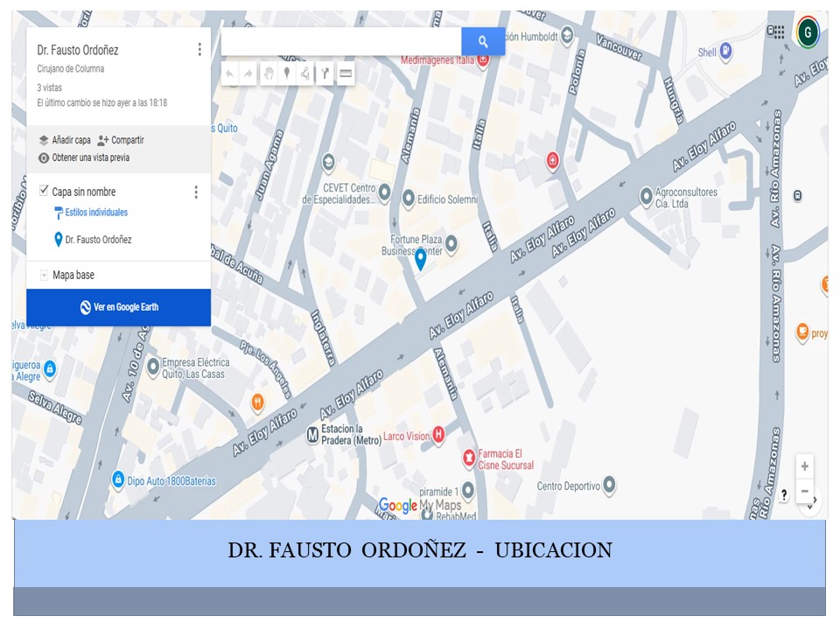Zoom in with the plus button

(805, 466)
